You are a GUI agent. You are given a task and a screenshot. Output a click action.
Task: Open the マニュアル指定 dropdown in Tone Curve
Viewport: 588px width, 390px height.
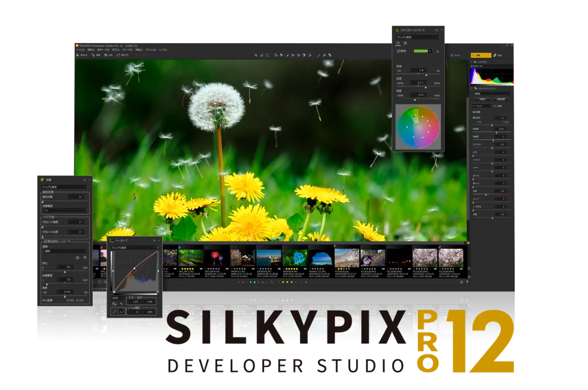click(x=134, y=248)
